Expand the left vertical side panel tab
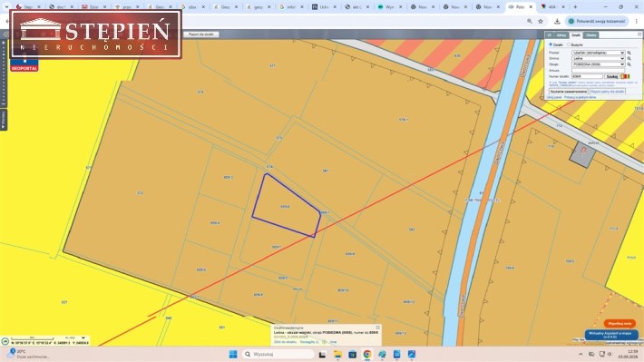644x362 pixels. (4, 120)
